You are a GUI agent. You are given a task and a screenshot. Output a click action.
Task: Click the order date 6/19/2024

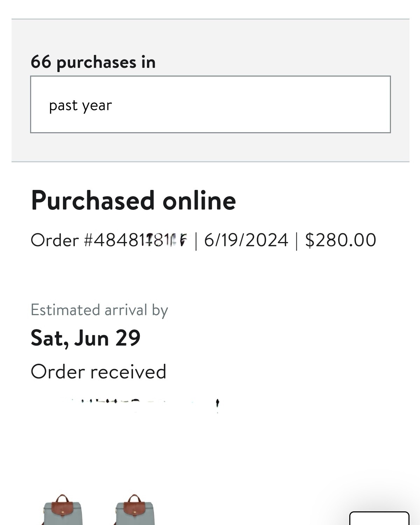point(246,240)
